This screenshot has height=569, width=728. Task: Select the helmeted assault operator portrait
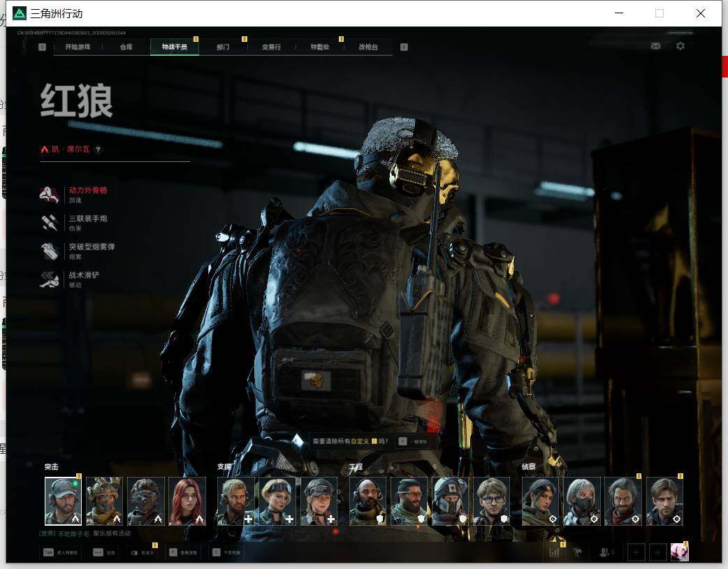click(x=105, y=501)
